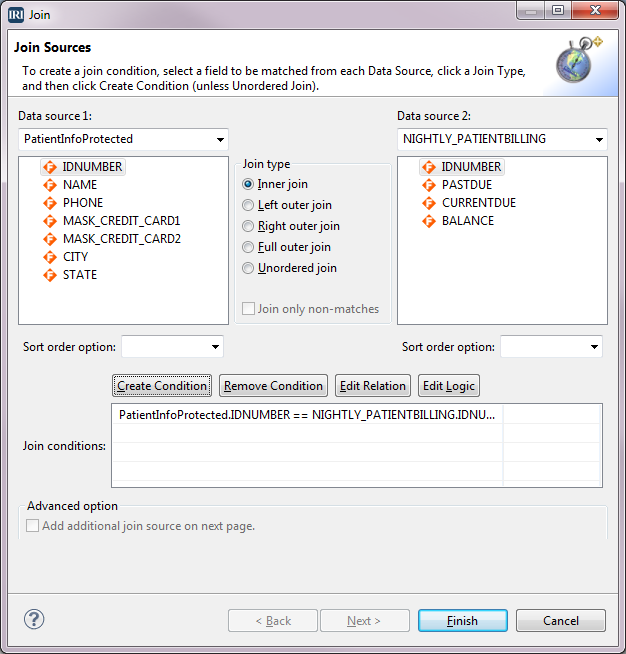The image size is (626, 654).
Task: Expand Sort order option under source 2
Action: tap(551, 347)
